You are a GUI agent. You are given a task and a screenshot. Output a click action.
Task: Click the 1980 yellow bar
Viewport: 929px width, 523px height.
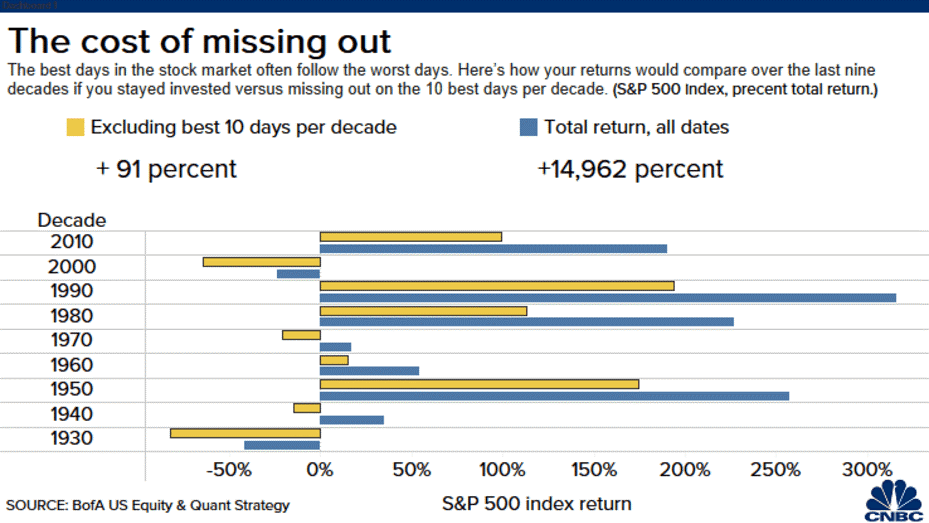tap(423, 310)
